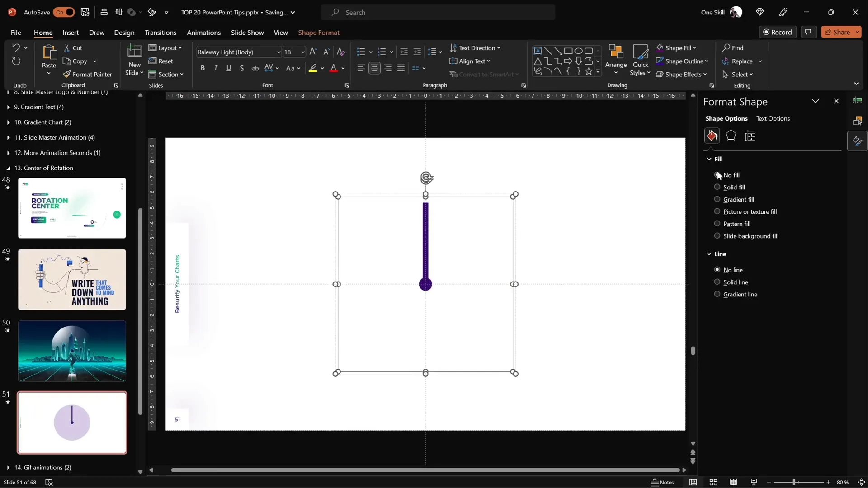Increase font size icon
Image resolution: width=868 pixels, height=488 pixels.
click(313, 52)
